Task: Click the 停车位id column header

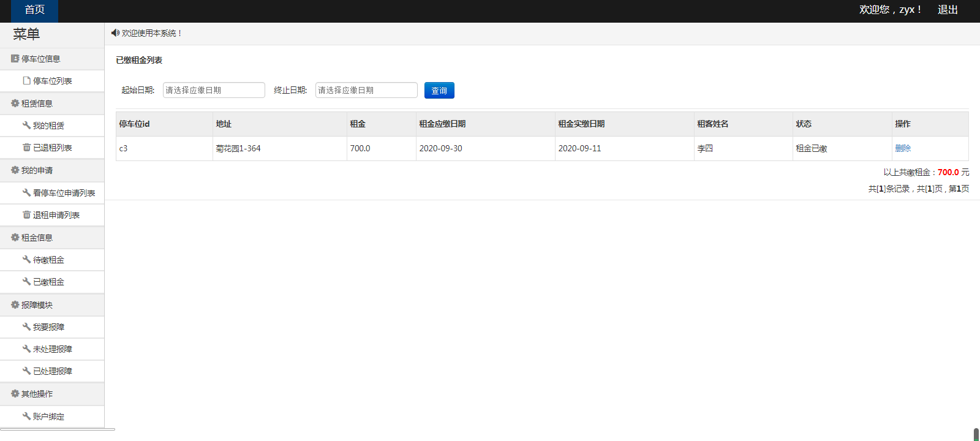Action: (x=164, y=124)
